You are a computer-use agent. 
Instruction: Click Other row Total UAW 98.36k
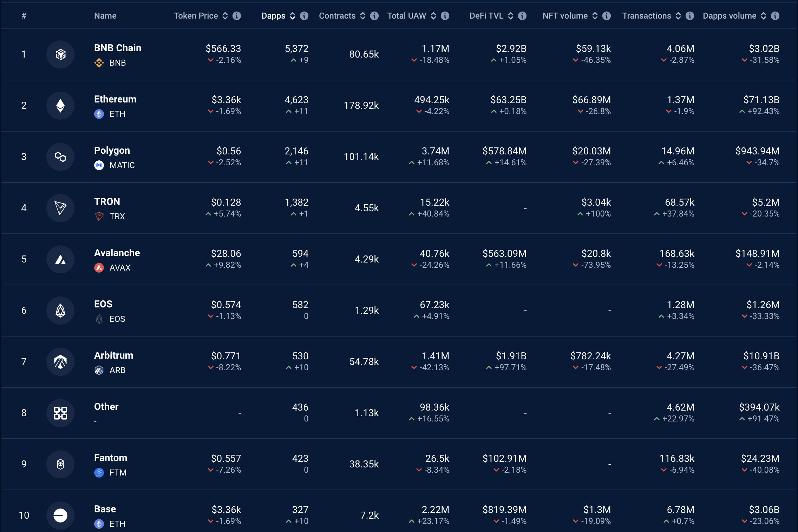434,407
